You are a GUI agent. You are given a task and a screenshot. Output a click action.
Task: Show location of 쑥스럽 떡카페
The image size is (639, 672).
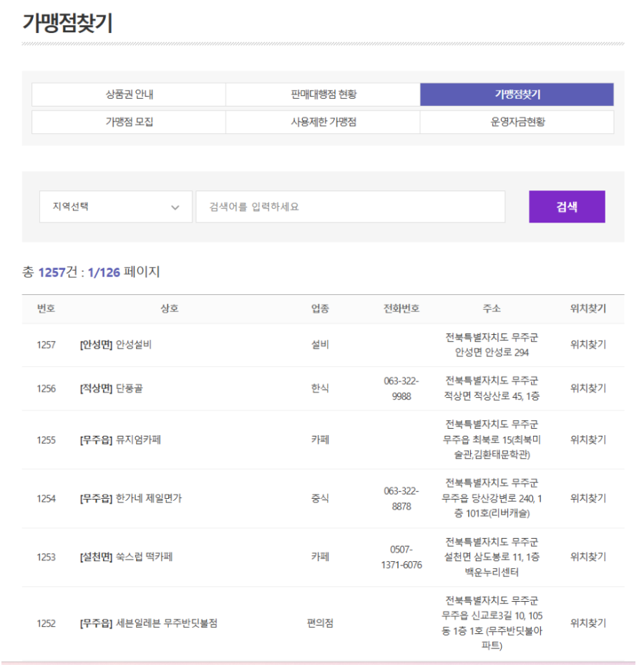click(587, 557)
